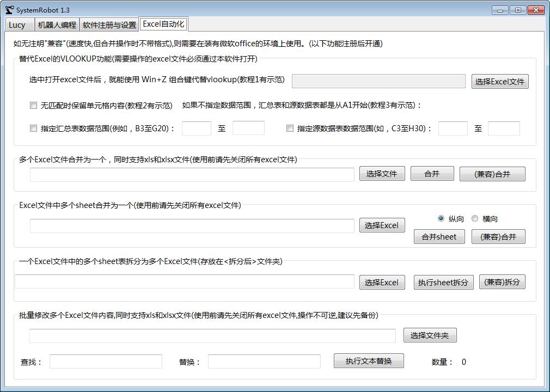Select the Excel自动化 tab
Image resolution: width=550 pixels, height=392 pixels.
[163, 24]
